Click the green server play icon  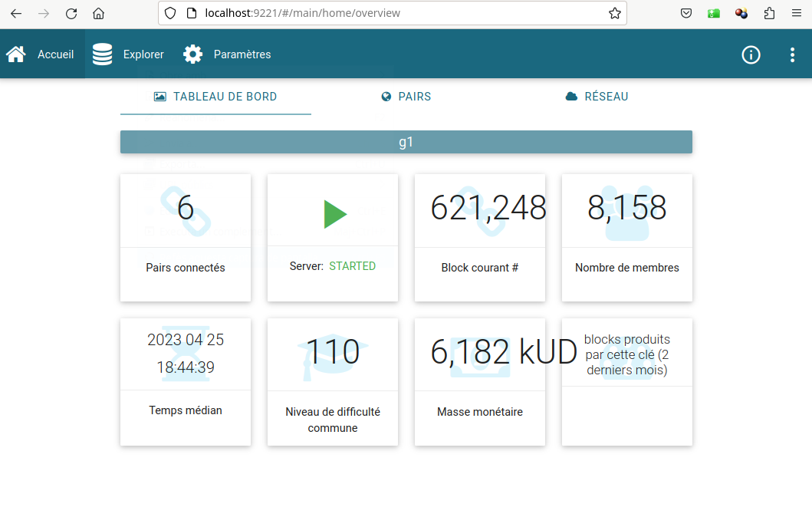tap(335, 214)
